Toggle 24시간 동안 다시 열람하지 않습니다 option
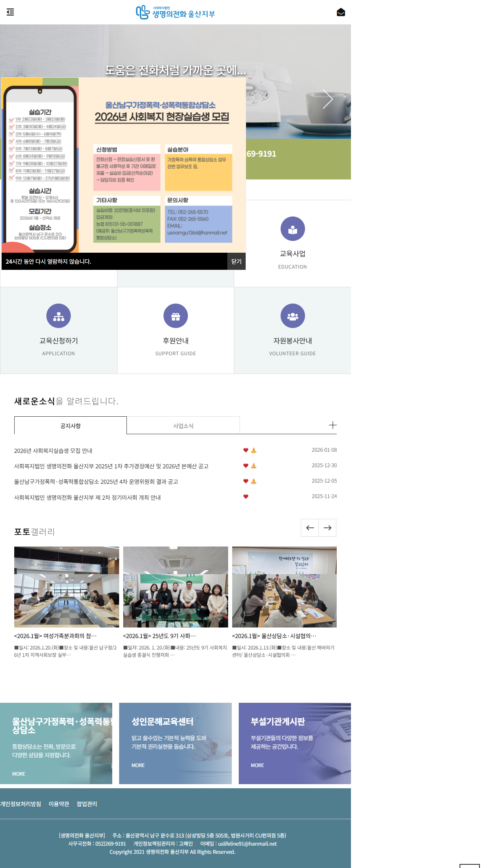Viewport: 488px width, 868px height. [48, 262]
